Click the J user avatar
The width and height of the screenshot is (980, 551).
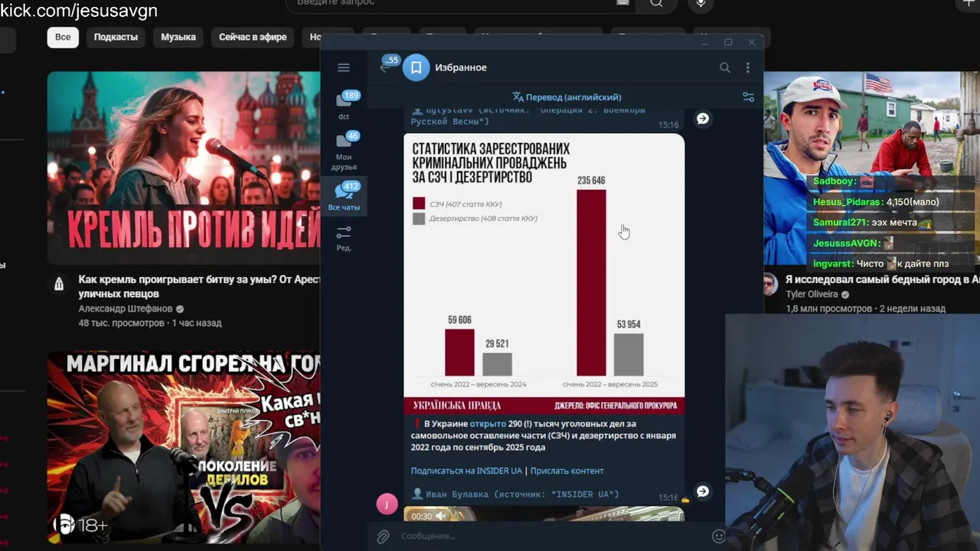[x=387, y=504]
